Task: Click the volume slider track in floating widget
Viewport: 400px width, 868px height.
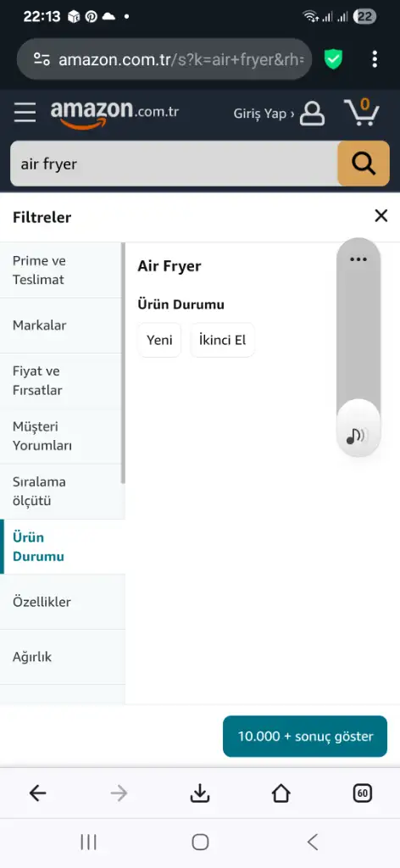Action: (358, 332)
